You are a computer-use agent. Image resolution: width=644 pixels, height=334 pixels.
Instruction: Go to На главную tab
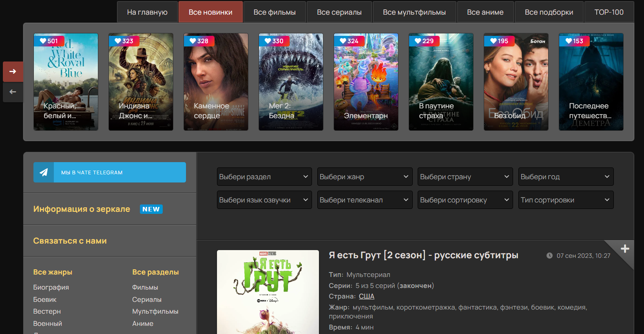click(x=147, y=12)
